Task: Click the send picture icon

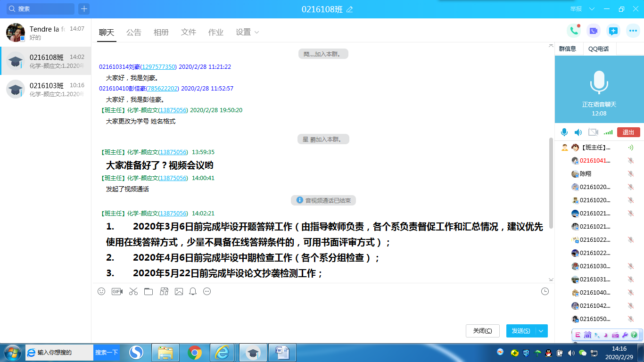Action: (179, 291)
